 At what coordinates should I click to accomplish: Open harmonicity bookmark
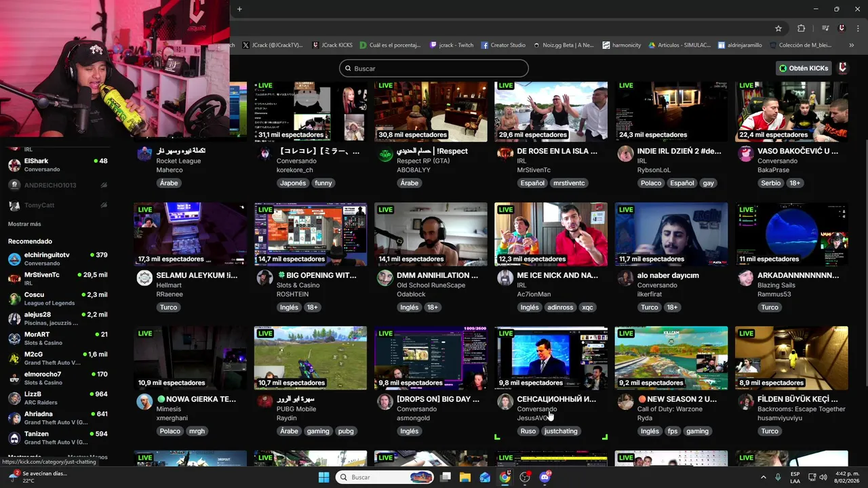pos(622,45)
